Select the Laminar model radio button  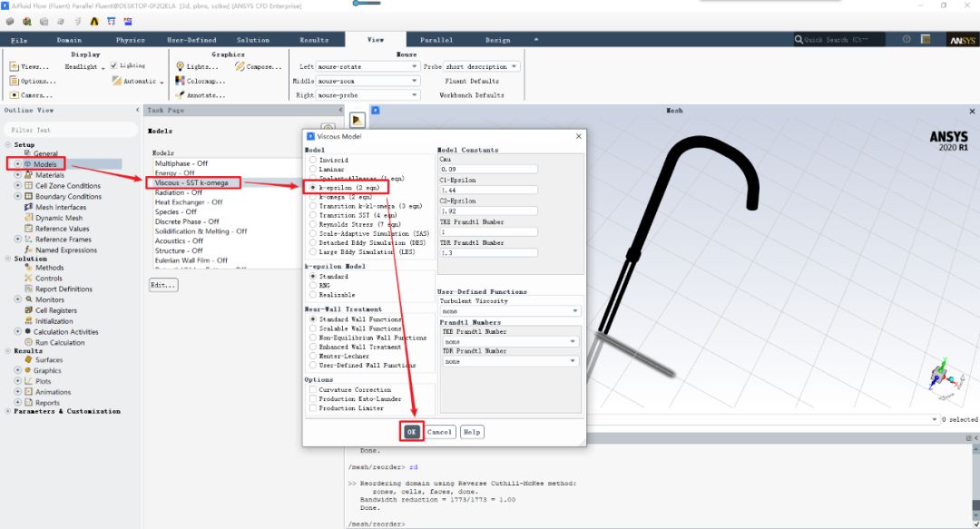tap(312, 170)
